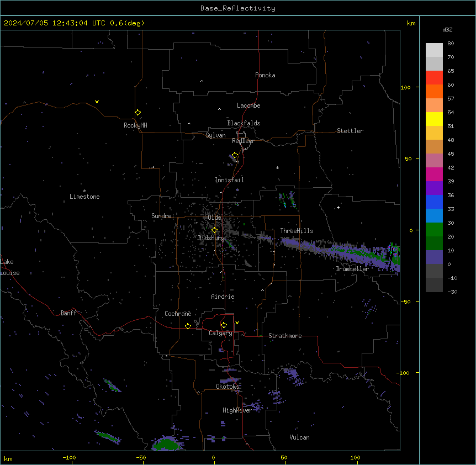Click the yellow diamond marker above Calgary
The image size is (476, 465).
(x=224, y=325)
